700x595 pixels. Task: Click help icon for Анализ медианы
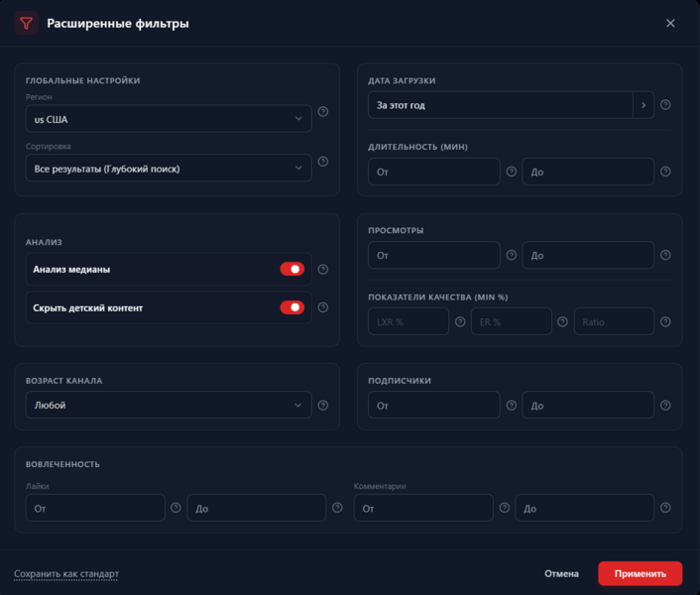pos(322,269)
